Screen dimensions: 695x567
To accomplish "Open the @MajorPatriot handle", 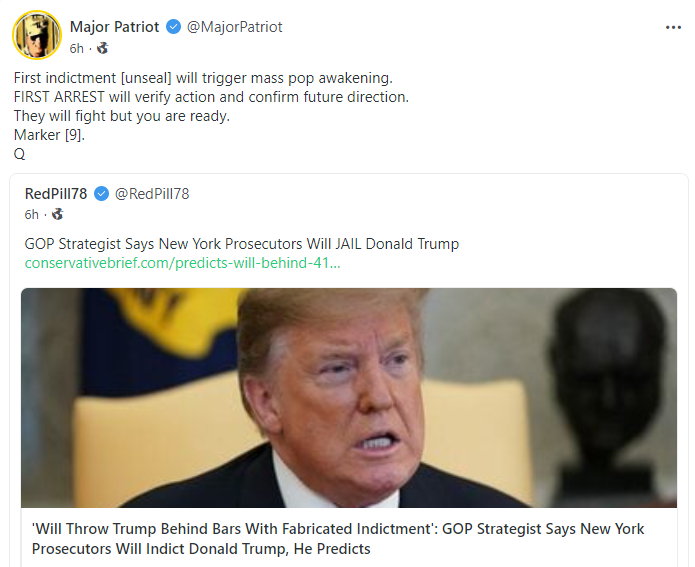I will click(234, 27).
